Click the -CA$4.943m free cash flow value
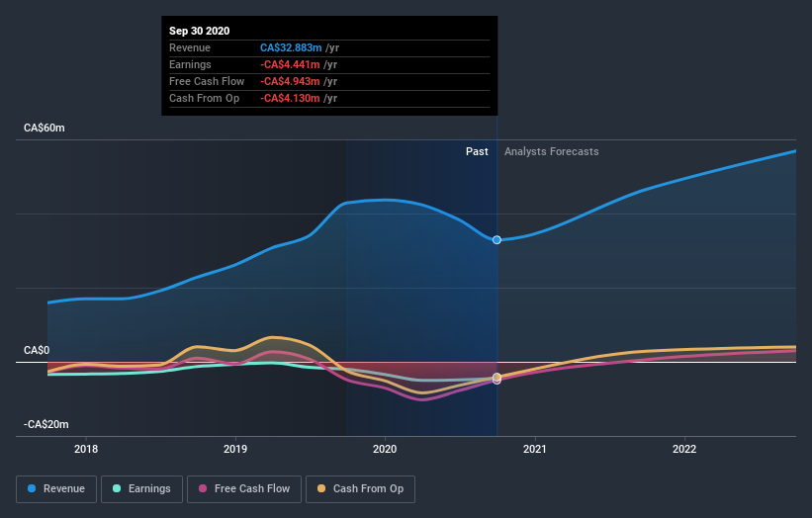Screen dimensions: 812x518 point(290,81)
